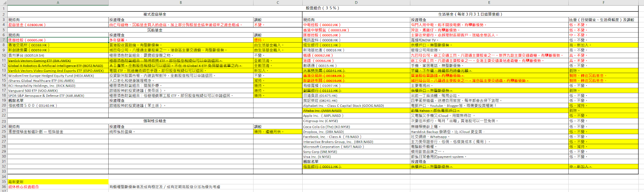Click the title cell 股票組合(35%)
Screen dimensions: 644x192
323,8
